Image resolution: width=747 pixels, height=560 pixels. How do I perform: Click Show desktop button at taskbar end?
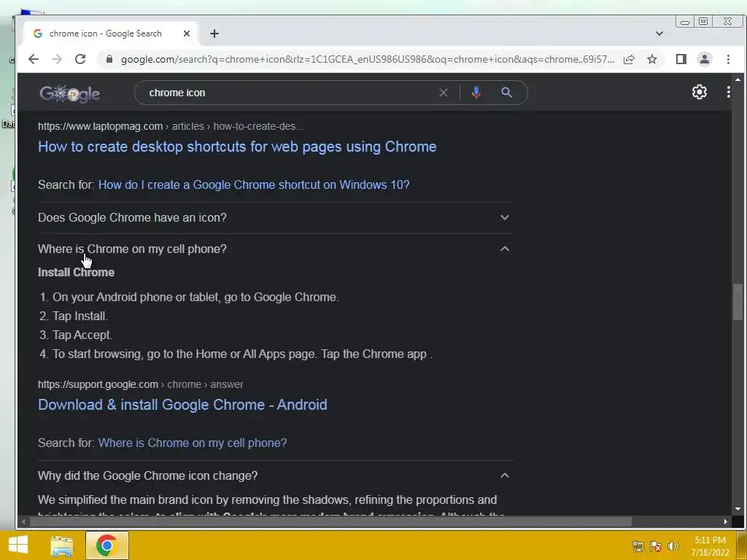(742, 545)
